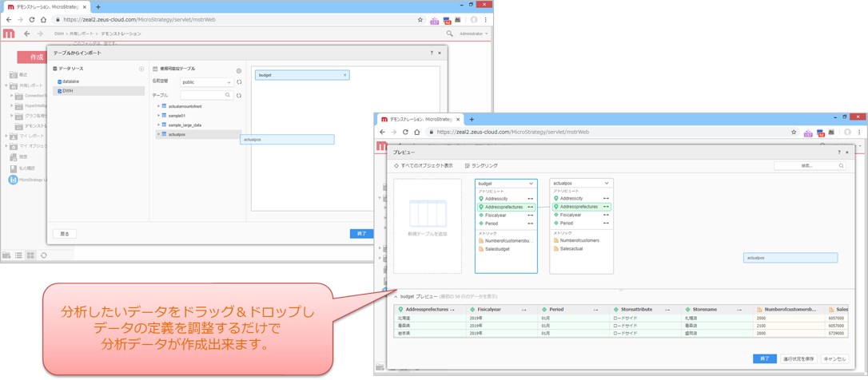The image size is (868, 380).
Task: Close the table import dialog
Action: coord(440,53)
